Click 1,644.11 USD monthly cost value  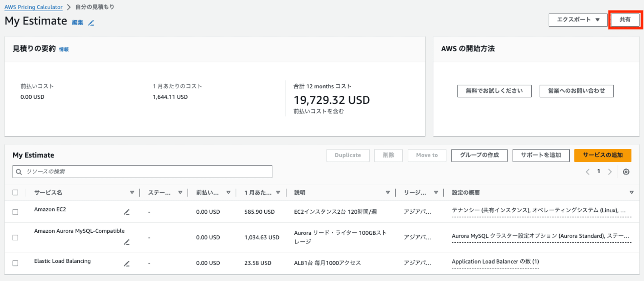[x=170, y=97]
